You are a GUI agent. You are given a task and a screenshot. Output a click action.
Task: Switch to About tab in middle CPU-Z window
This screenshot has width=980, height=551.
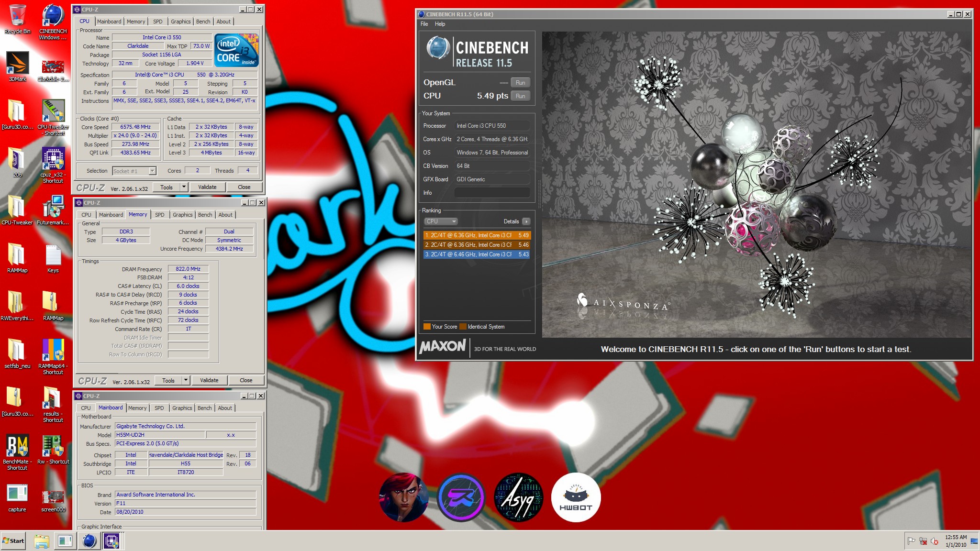coord(225,215)
